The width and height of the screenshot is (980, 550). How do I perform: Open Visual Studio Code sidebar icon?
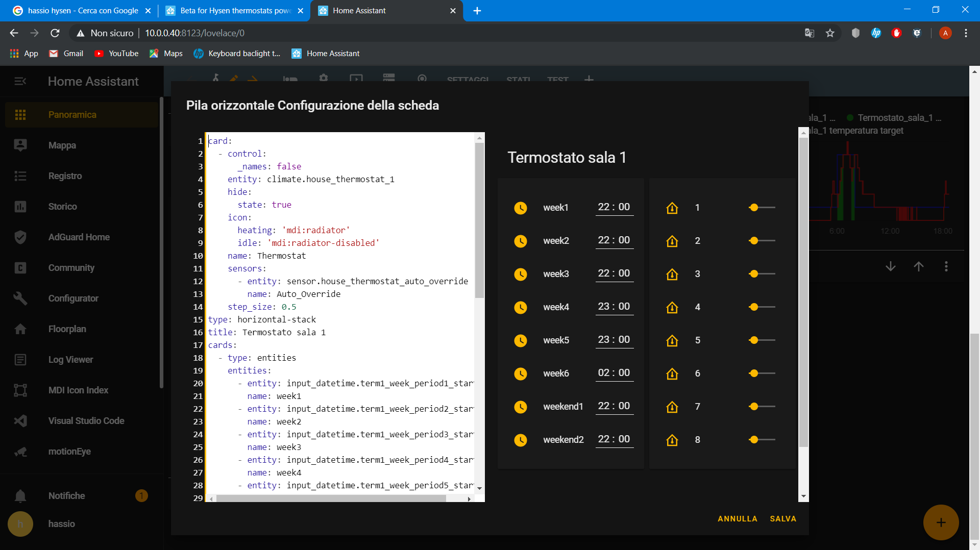[x=20, y=421]
